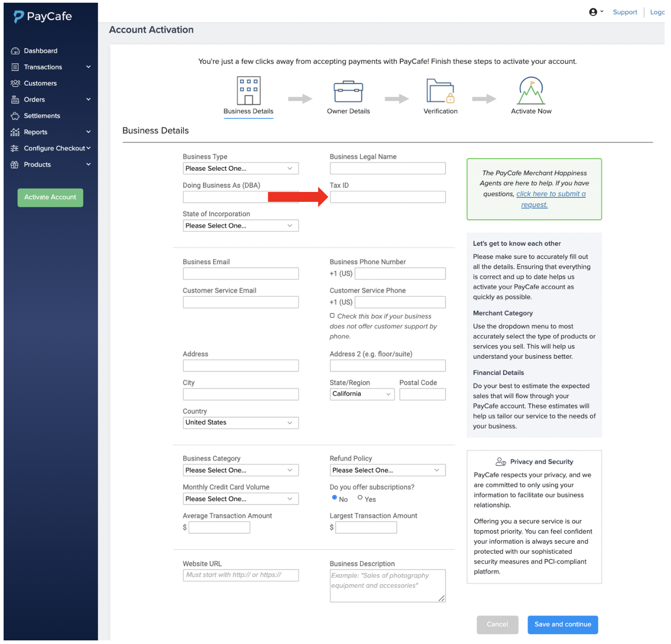Click the Business Legal Name field
Viewport: 671px width, 644px height.
(388, 169)
